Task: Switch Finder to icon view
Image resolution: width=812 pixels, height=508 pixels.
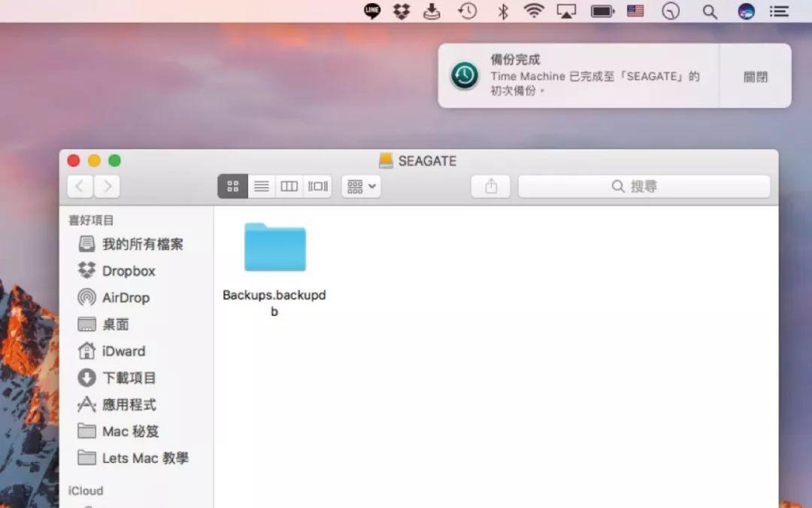Action: [x=233, y=186]
